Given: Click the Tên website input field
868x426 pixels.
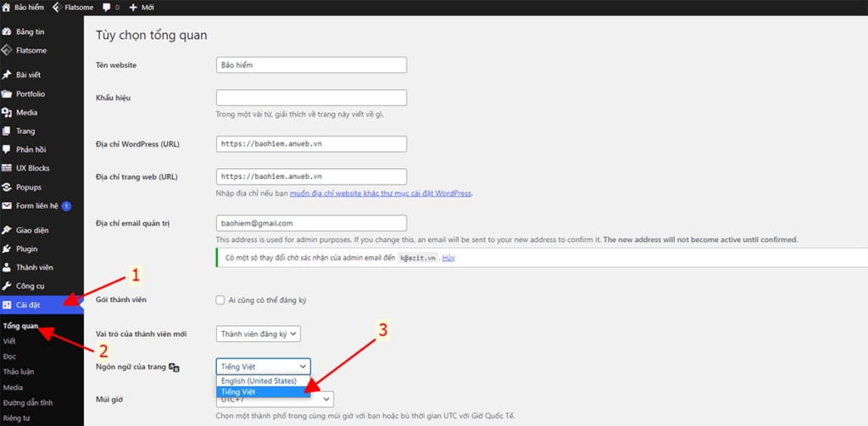Looking at the screenshot, I should click(312, 64).
